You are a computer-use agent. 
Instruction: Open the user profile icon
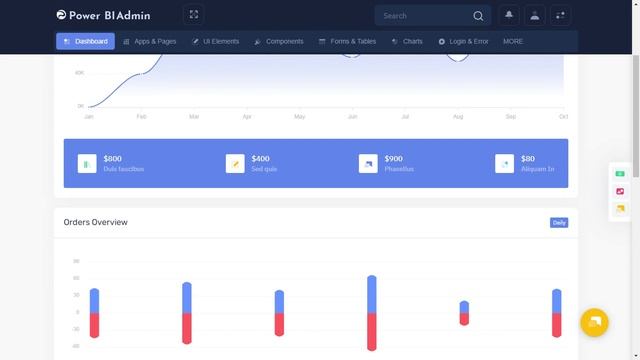pos(535,16)
